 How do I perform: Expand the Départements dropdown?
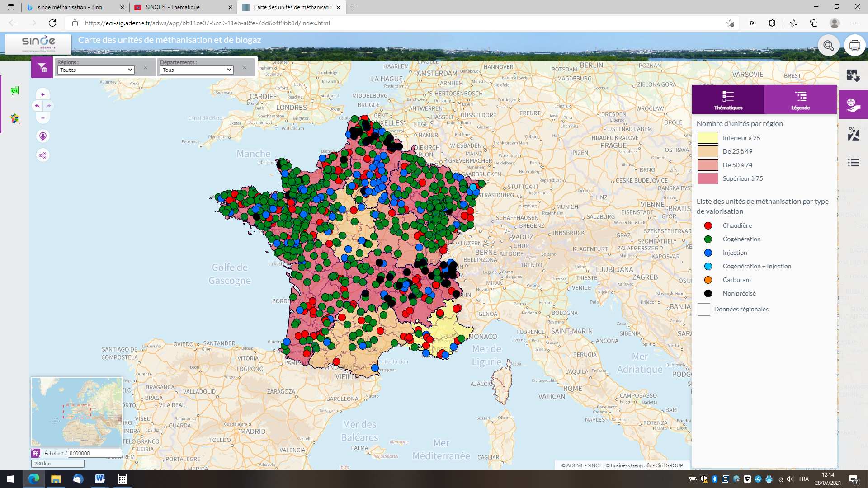[197, 70]
